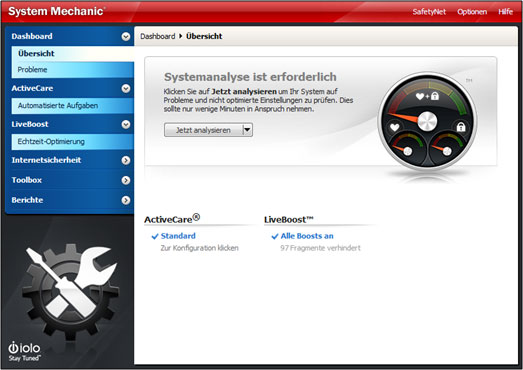Collapse the LiveBoost section chevron
The height and width of the screenshot is (370, 523).
click(126, 124)
